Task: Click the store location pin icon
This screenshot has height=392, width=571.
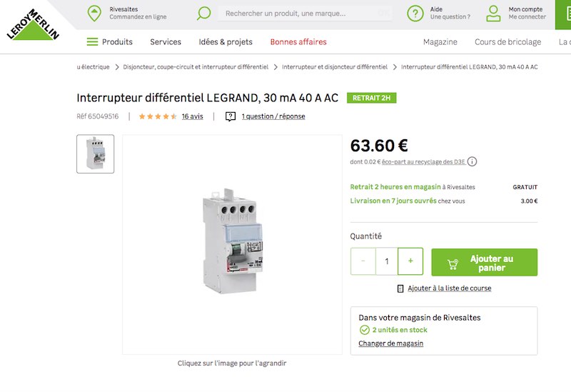Action: click(x=94, y=13)
